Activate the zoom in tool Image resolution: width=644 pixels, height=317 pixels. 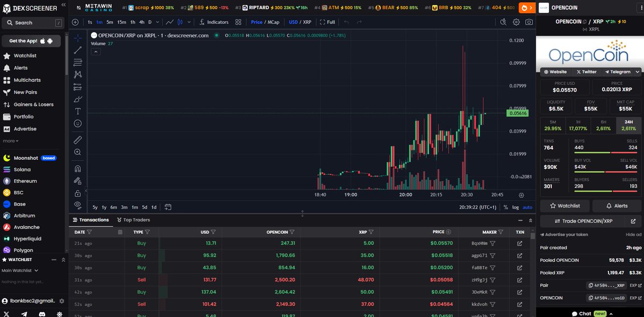(78, 152)
